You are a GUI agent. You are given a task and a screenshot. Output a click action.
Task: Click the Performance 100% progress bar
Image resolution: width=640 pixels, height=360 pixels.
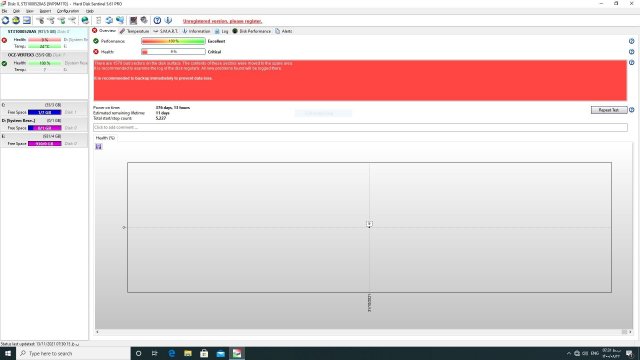click(173, 41)
